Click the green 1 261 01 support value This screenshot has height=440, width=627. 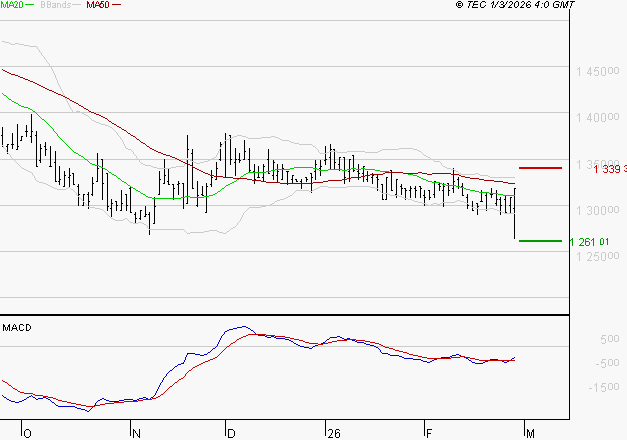pyautogui.click(x=589, y=242)
